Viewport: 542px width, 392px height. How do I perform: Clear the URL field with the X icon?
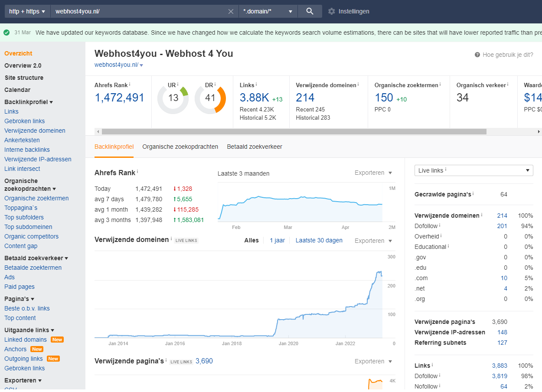231,11
